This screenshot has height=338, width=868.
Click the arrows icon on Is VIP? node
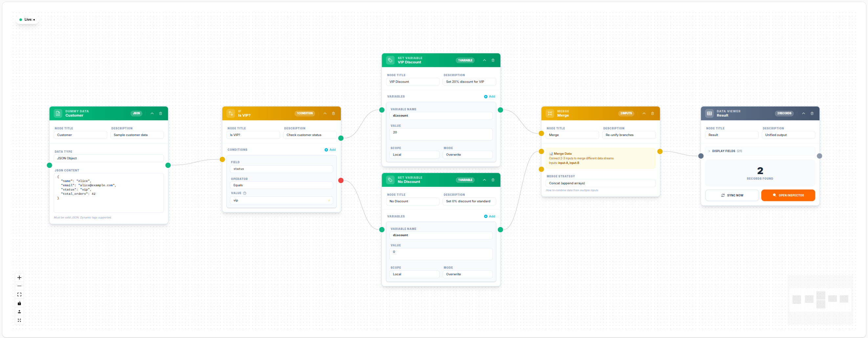point(231,113)
